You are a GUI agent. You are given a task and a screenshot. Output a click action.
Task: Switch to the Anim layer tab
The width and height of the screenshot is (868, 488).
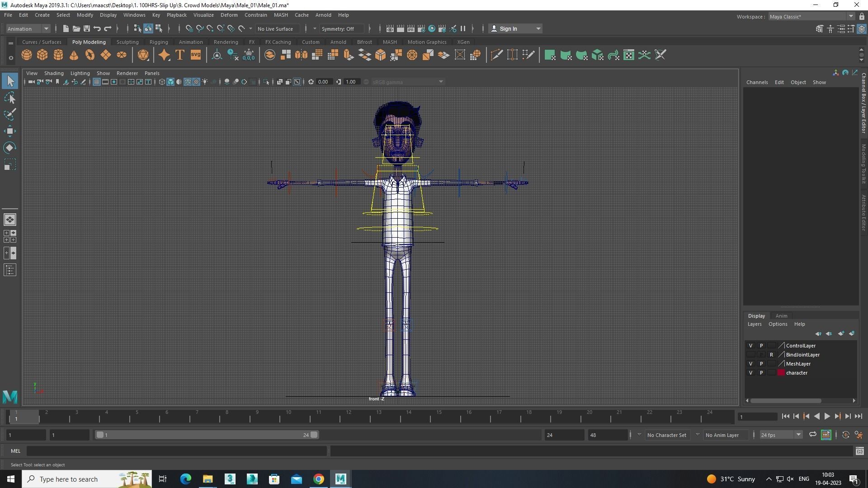781,316
